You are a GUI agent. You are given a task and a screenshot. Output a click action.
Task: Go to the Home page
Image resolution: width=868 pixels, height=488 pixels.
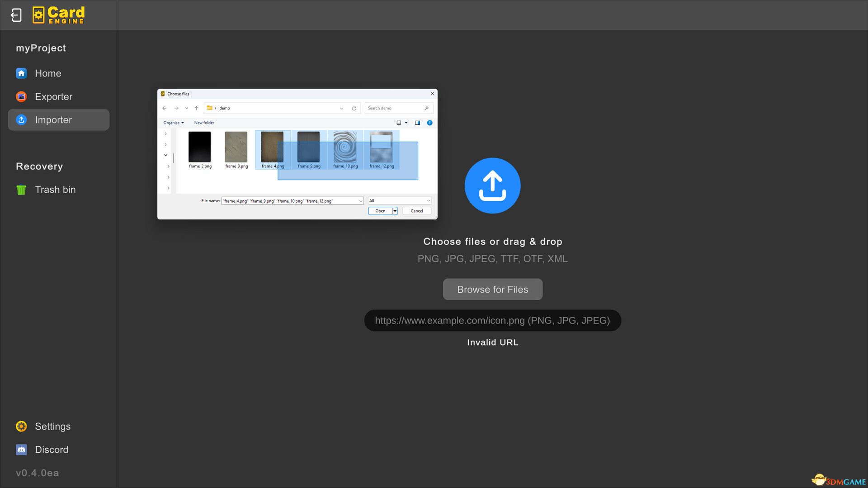click(x=47, y=73)
